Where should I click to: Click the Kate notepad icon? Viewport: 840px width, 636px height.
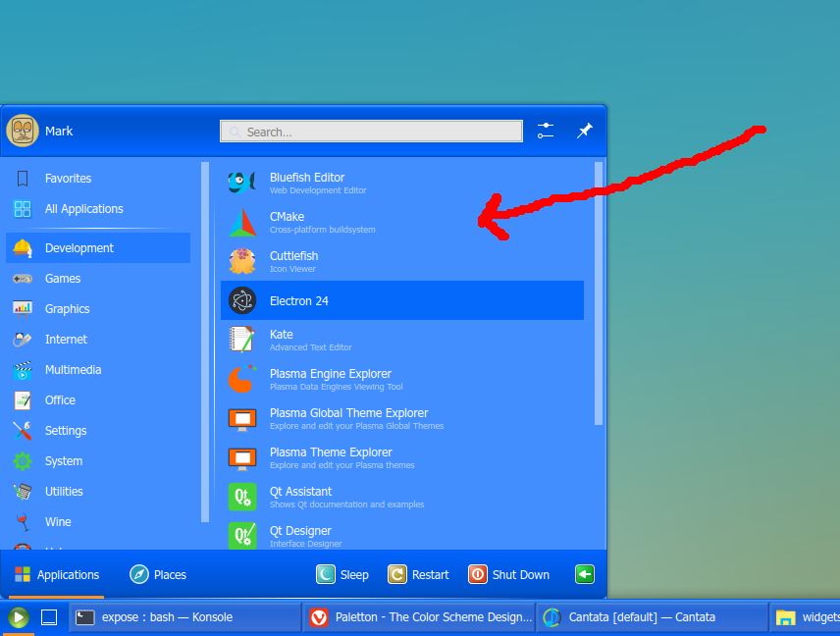[241, 340]
